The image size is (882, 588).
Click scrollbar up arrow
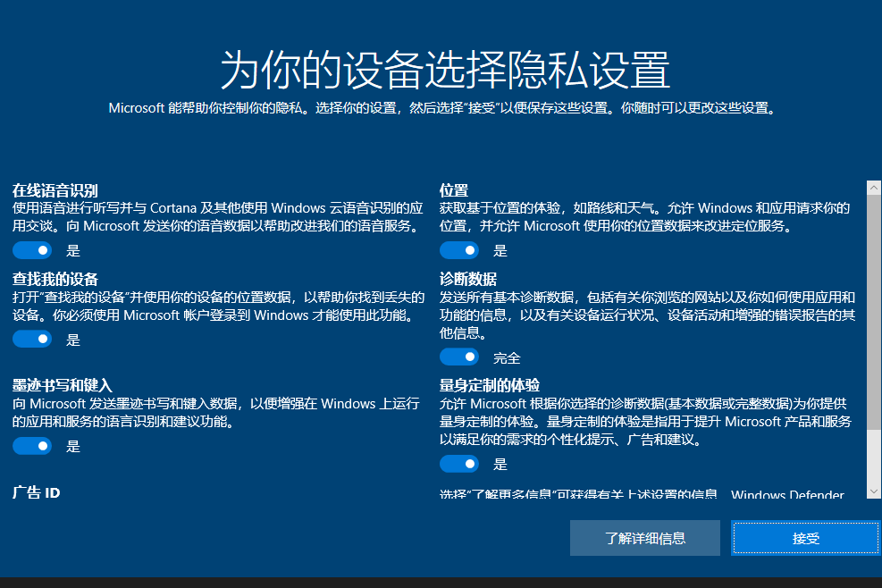[874, 188]
